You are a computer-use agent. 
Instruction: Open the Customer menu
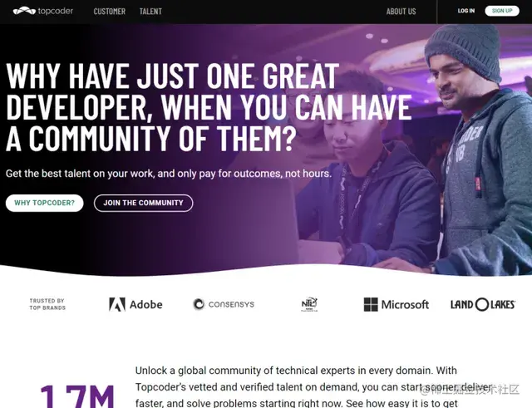point(109,11)
